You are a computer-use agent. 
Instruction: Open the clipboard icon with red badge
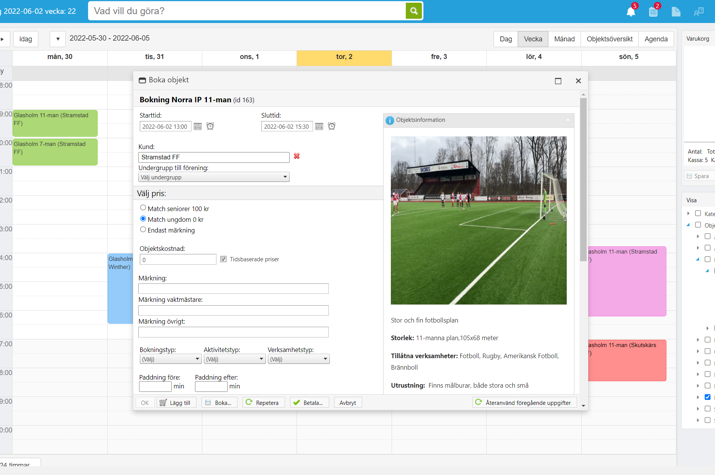coord(653,12)
